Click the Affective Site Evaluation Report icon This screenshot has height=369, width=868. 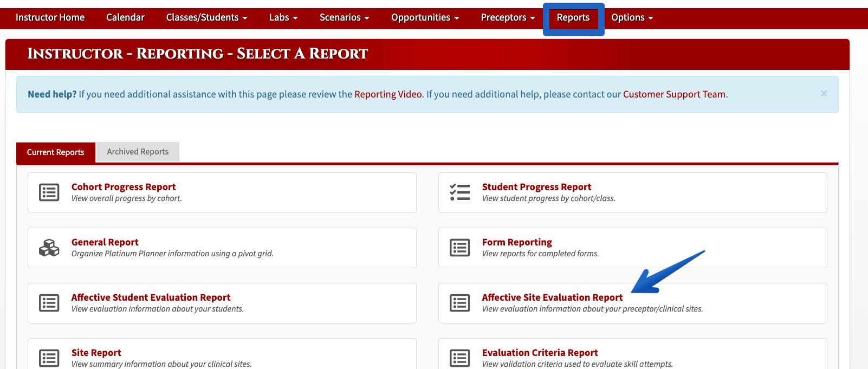(460, 303)
